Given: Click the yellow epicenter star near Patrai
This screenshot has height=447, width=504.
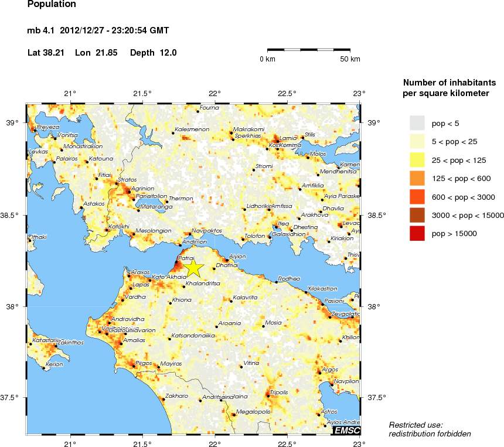Looking at the screenshot, I should pos(193,269).
